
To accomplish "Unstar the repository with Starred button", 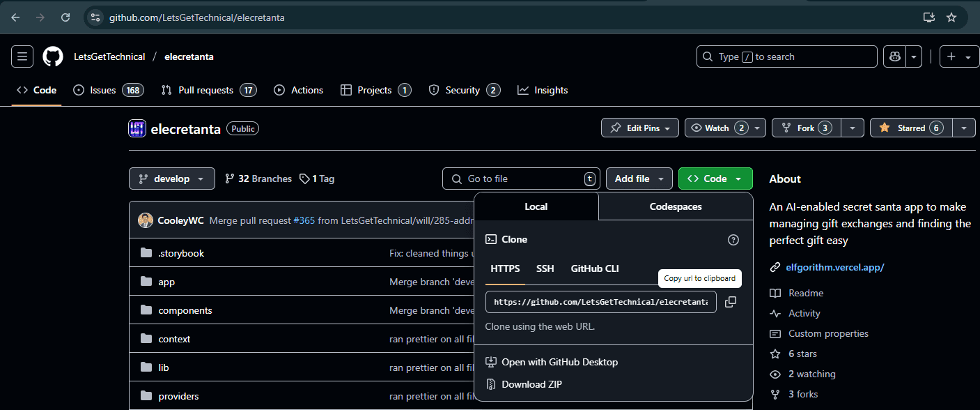I will click(911, 128).
